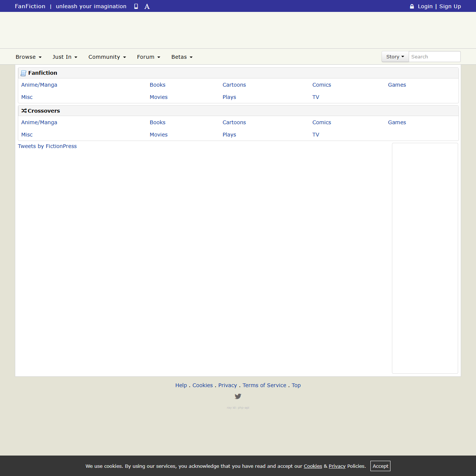
Task: Click the Fanfiction section book icon
Action: click(23, 73)
